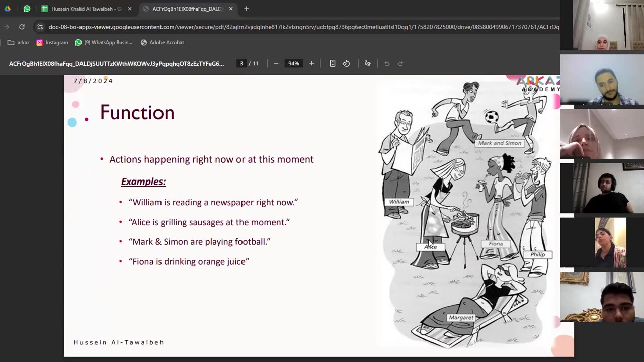Select the bottom participant video with gold frame
The height and width of the screenshot is (362, 644).
pos(602,297)
